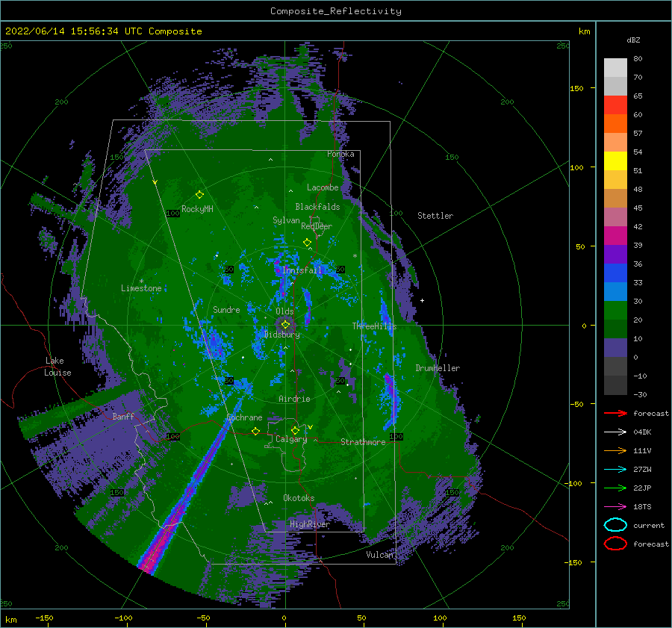Click the Didsbury label

(282, 335)
